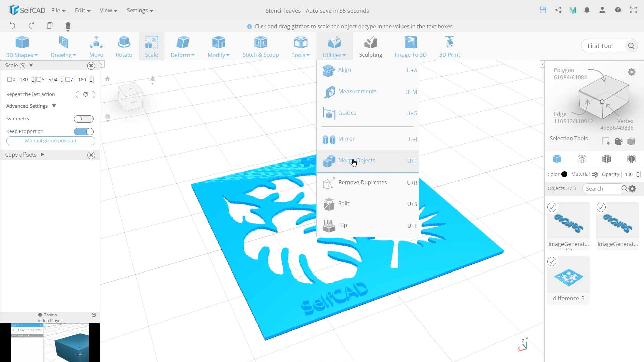Select the Scale tool
Viewport: 644px width, 362px height.
tap(151, 46)
